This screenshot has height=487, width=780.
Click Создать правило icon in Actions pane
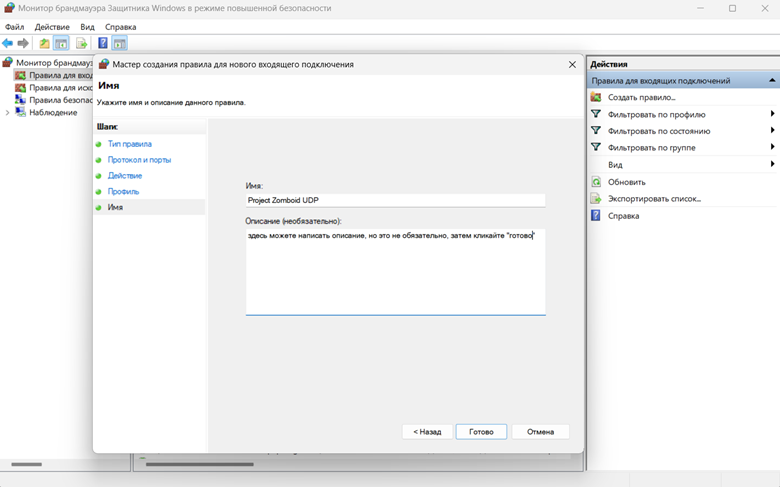pos(595,97)
